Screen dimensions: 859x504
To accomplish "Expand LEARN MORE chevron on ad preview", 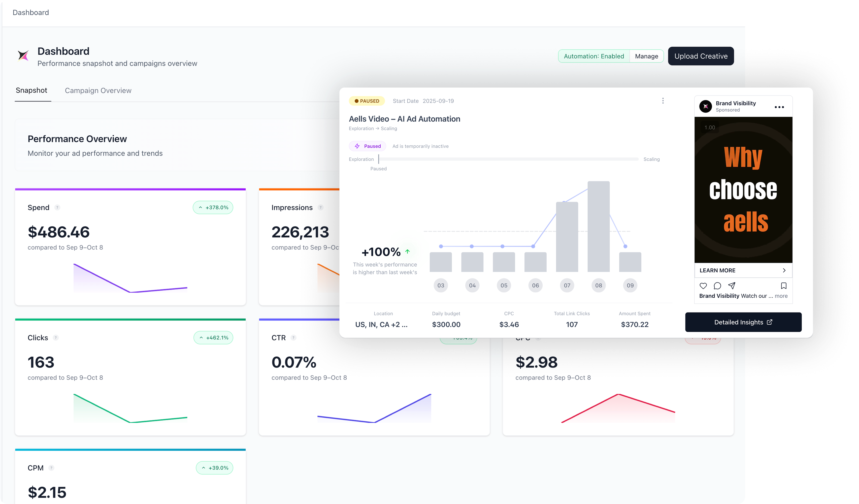I will [784, 270].
